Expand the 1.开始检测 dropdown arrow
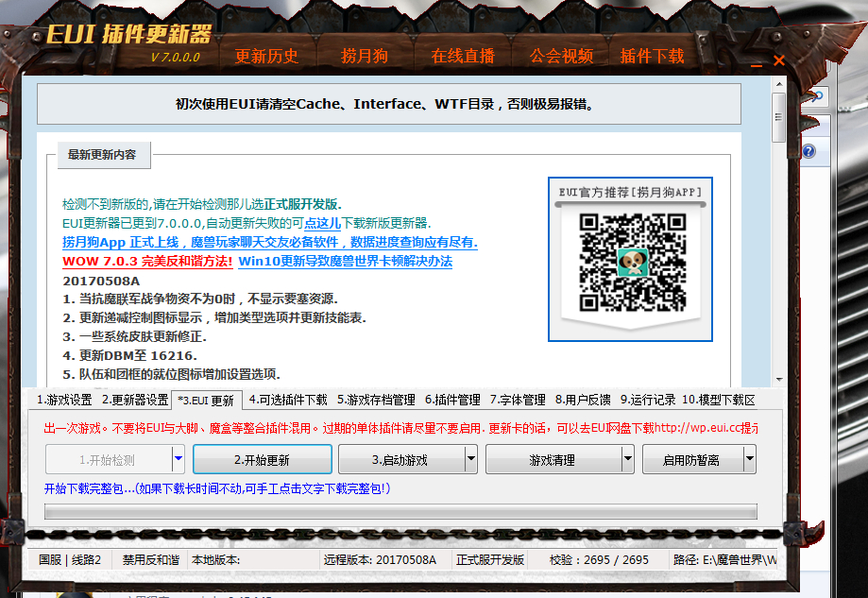 (x=179, y=458)
